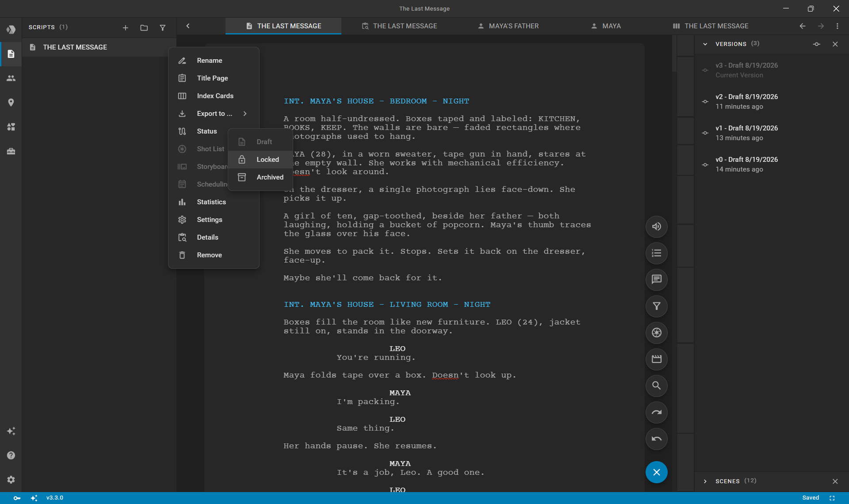Open the index cards THE LAST MESSAGE tab
The height and width of the screenshot is (504, 849).
(711, 26)
